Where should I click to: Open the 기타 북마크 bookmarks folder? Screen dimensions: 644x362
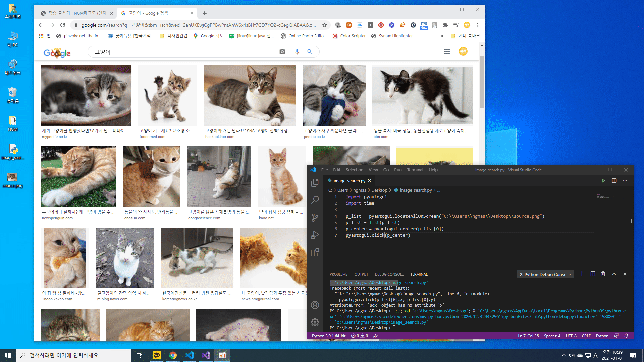tap(465, 36)
